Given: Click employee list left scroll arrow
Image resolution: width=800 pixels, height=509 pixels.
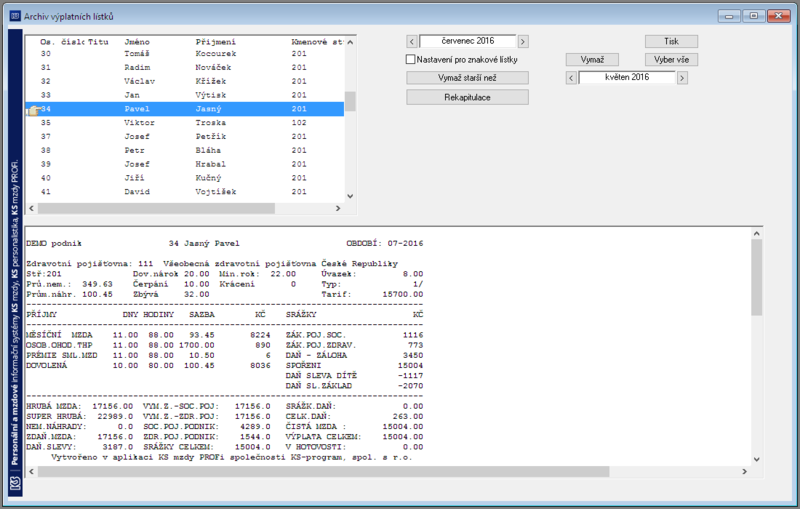Looking at the screenshot, I should [32, 208].
